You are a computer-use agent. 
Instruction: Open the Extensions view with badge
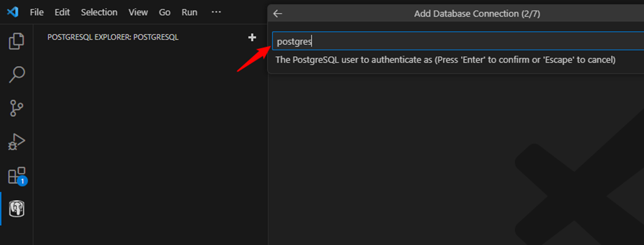pos(17,176)
